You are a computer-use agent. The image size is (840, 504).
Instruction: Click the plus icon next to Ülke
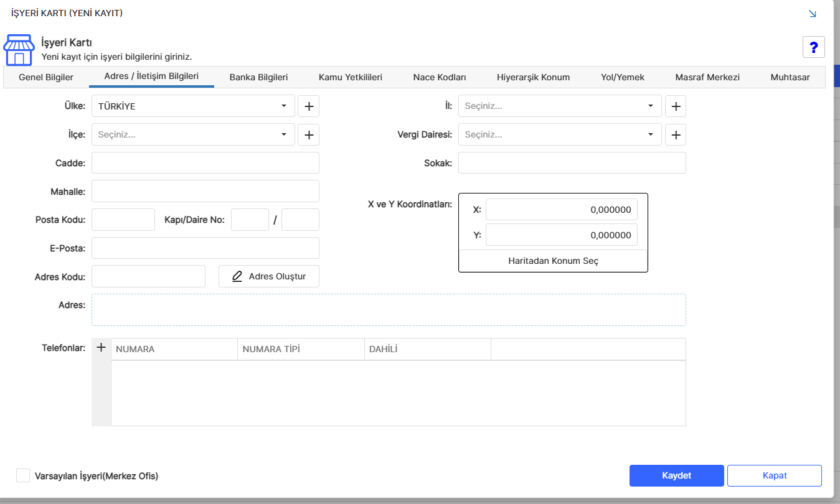(x=308, y=106)
